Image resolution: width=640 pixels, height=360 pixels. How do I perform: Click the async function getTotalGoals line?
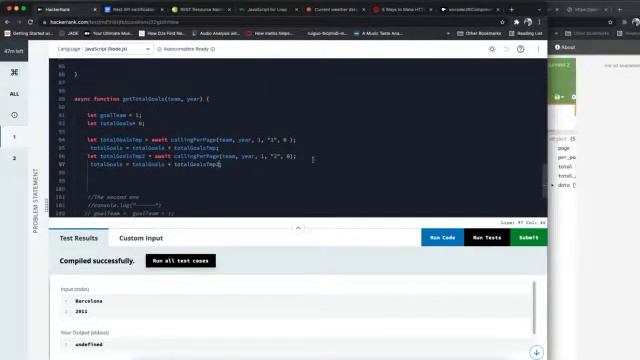click(x=142, y=99)
